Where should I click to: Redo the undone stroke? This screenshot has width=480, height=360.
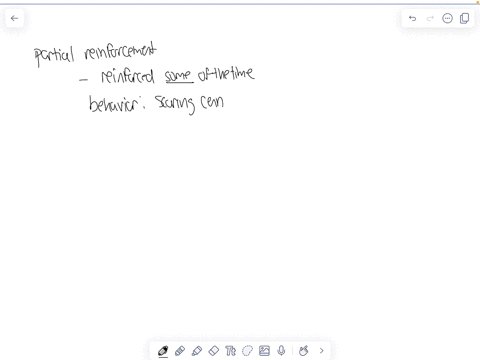point(430,18)
